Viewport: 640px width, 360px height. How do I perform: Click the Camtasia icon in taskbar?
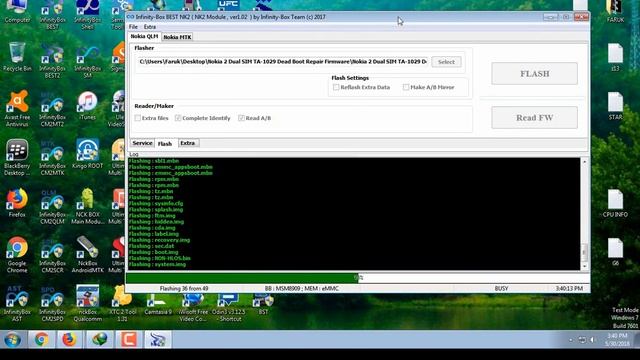click(128, 340)
